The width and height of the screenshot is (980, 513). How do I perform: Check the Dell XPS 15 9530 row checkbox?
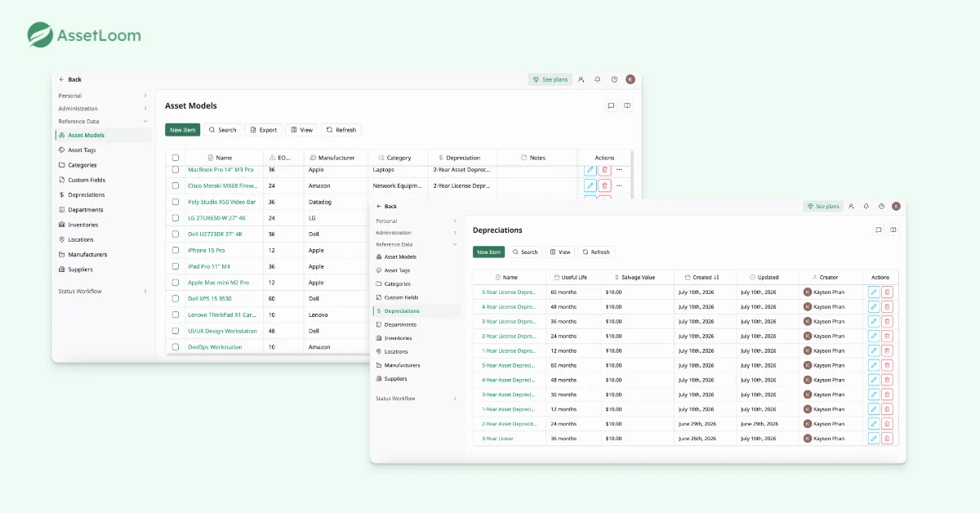click(176, 298)
